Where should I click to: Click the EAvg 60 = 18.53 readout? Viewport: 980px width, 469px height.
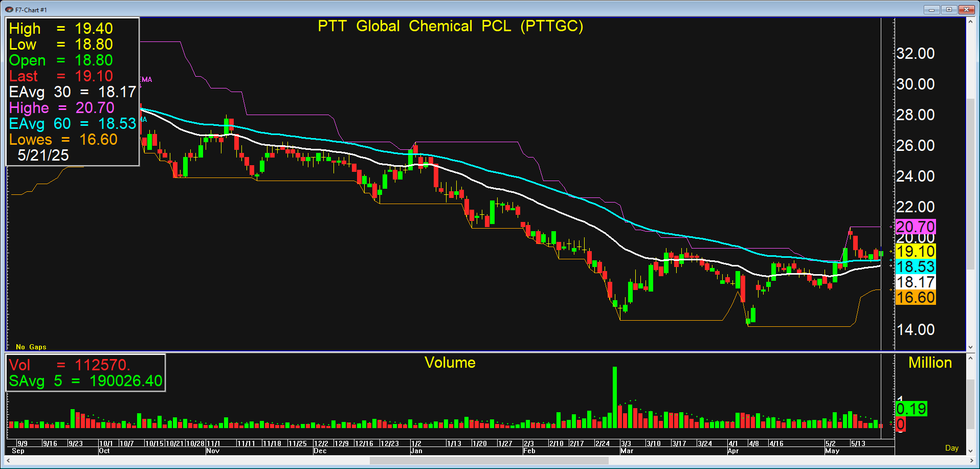[73, 124]
